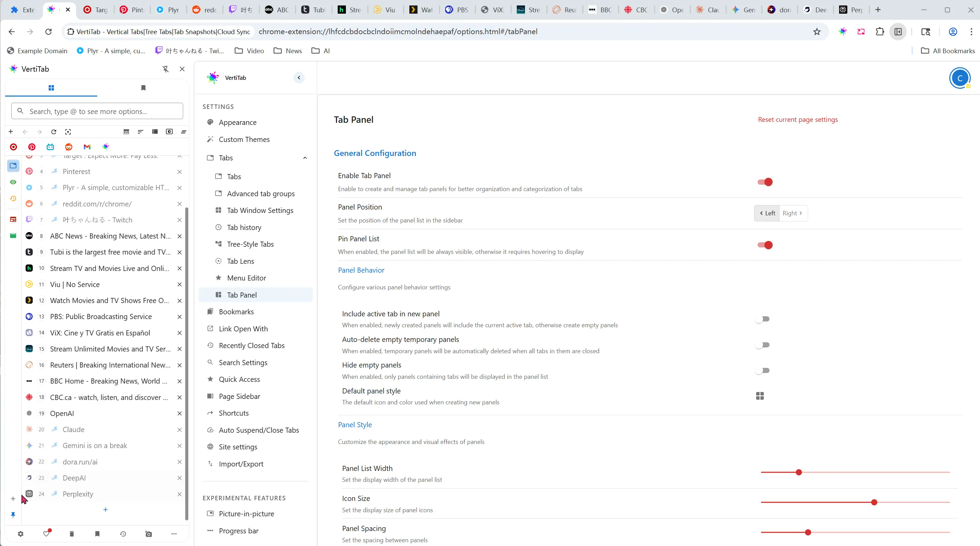Switch to the Pinterest browser tab
The height and width of the screenshot is (546, 980).
pos(132,10)
